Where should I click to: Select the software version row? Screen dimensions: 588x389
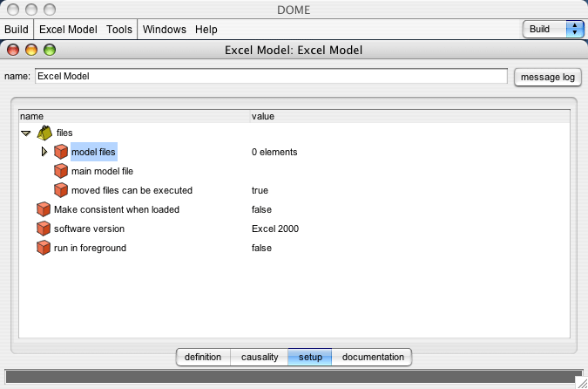(89, 229)
